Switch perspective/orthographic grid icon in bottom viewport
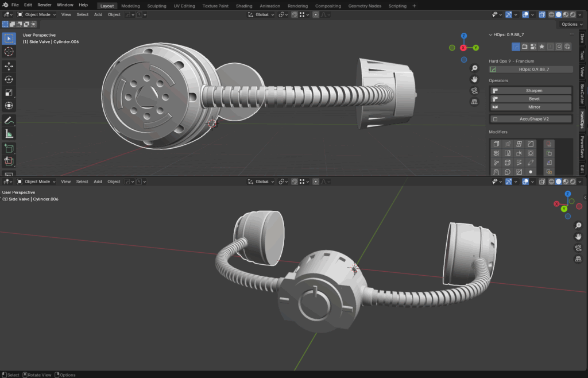Screen dimensions: 588x378 578,259
